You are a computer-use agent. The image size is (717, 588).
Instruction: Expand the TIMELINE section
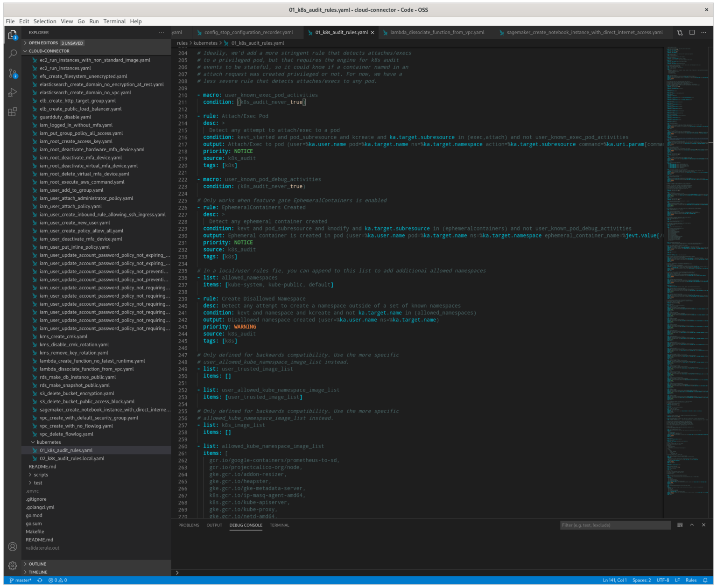coord(38,572)
